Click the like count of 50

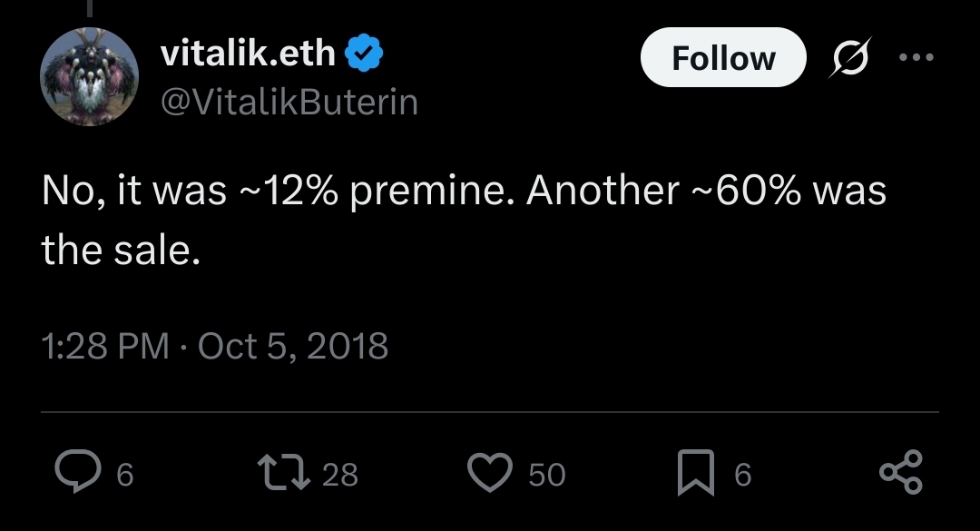pyautogui.click(x=546, y=475)
